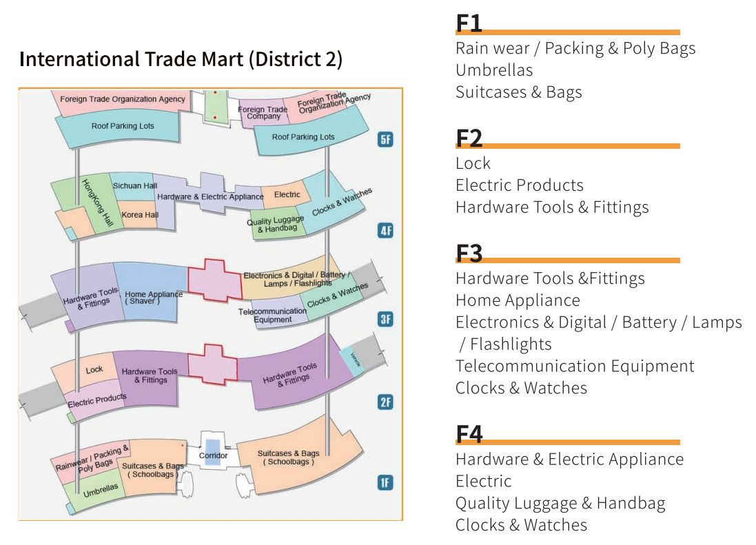Click the 4F floor badge on the map

[385, 230]
